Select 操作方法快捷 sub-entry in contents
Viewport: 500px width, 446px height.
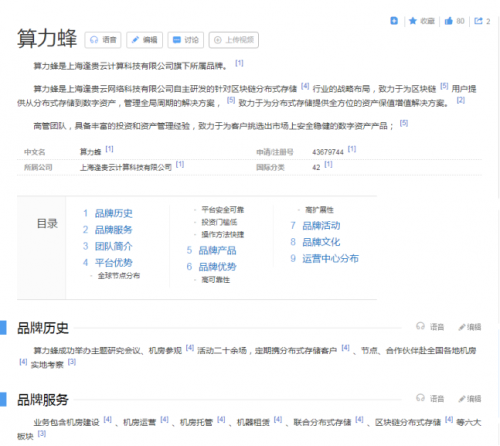click(x=223, y=235)
